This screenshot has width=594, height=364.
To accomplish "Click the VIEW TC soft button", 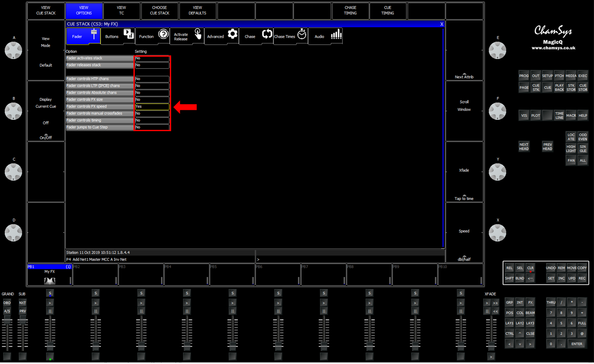I will click(122, 10).
